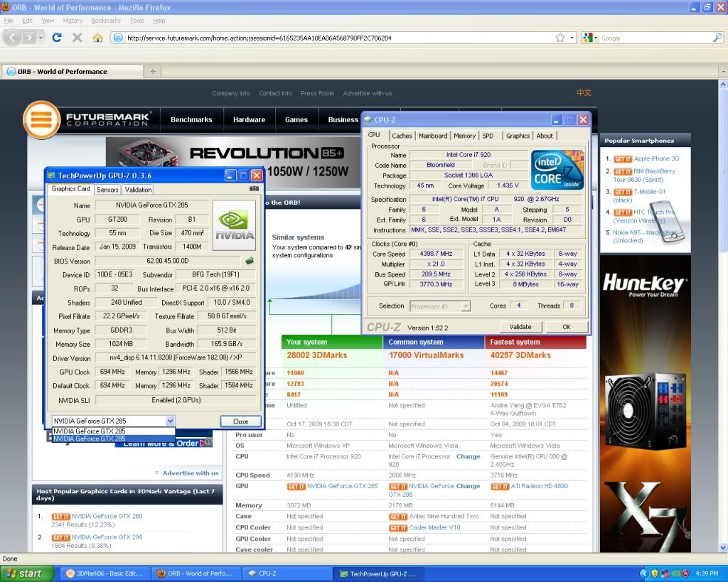Open a new tab with the plus button
This screenshot has width=728, height=582.
click(153, 71)
